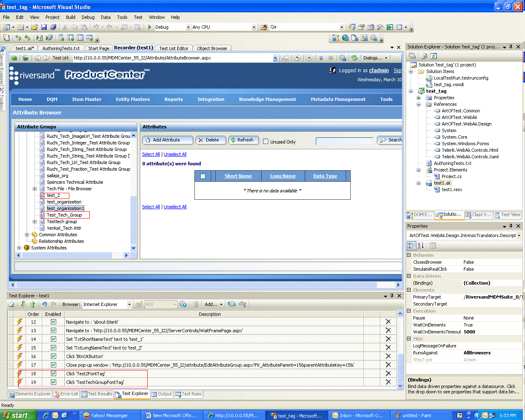Open the Debug configuration dropdown
Screen dimensions: 525x420
(188, 27)
